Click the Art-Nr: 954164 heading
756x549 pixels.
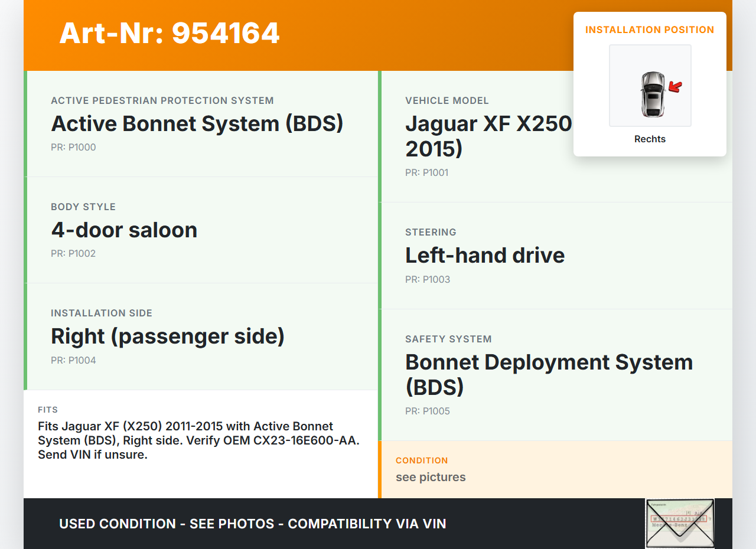tap(170, 33)
